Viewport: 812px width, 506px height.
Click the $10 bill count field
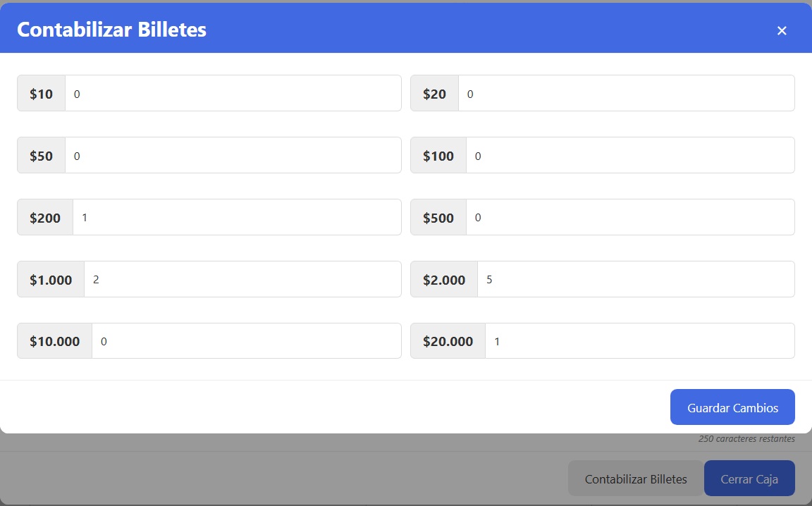coord(233,94)
